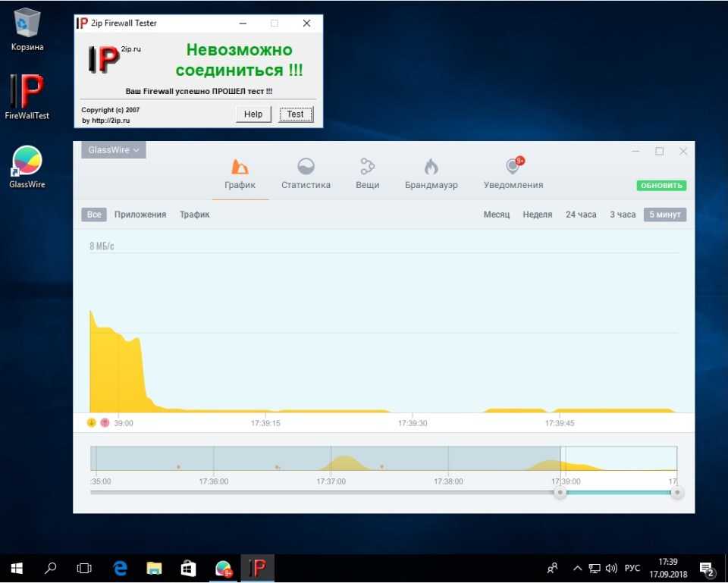The height and width of the screenshot is (583, 728).
Task: Select the Все filter
Action: (x=94, y=215)
